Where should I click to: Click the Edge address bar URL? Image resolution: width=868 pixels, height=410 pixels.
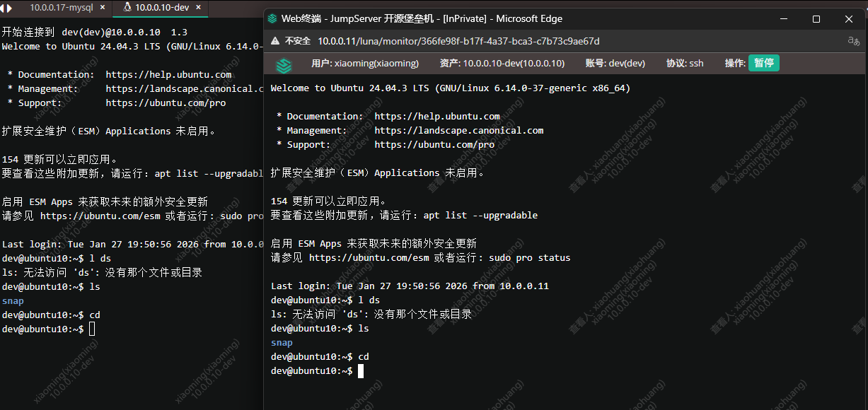click(458, 41)
